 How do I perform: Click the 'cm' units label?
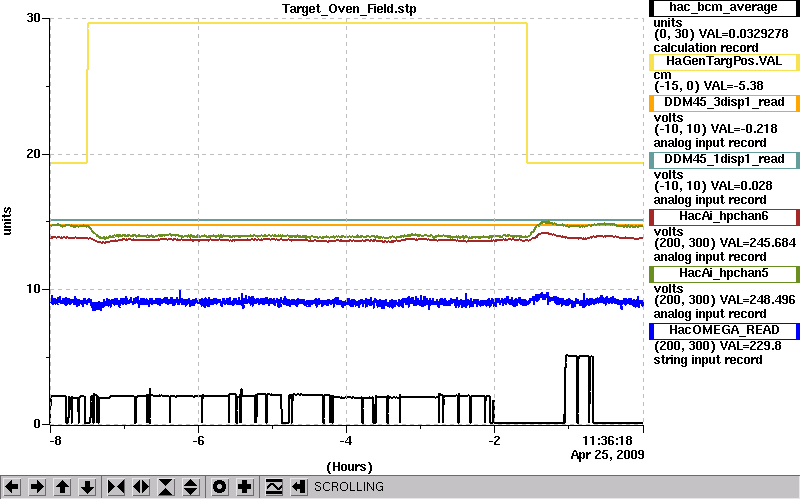(662, 74)
